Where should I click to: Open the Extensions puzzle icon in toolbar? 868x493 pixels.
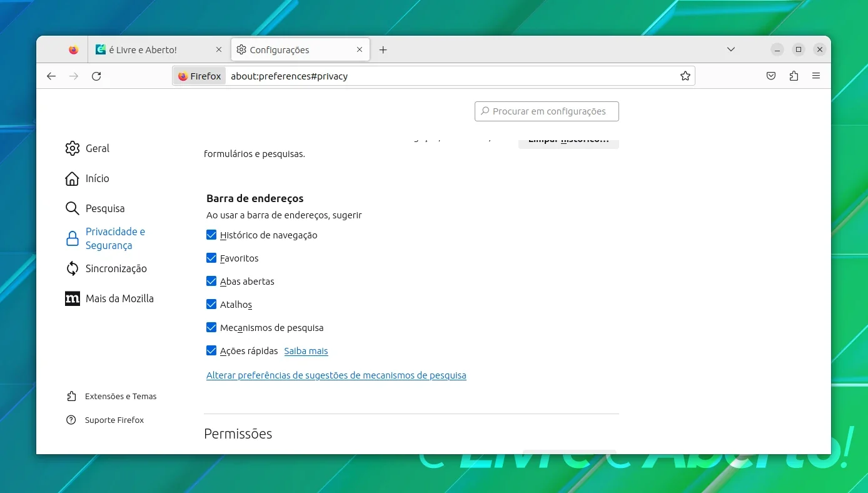(x=794, y=76)
